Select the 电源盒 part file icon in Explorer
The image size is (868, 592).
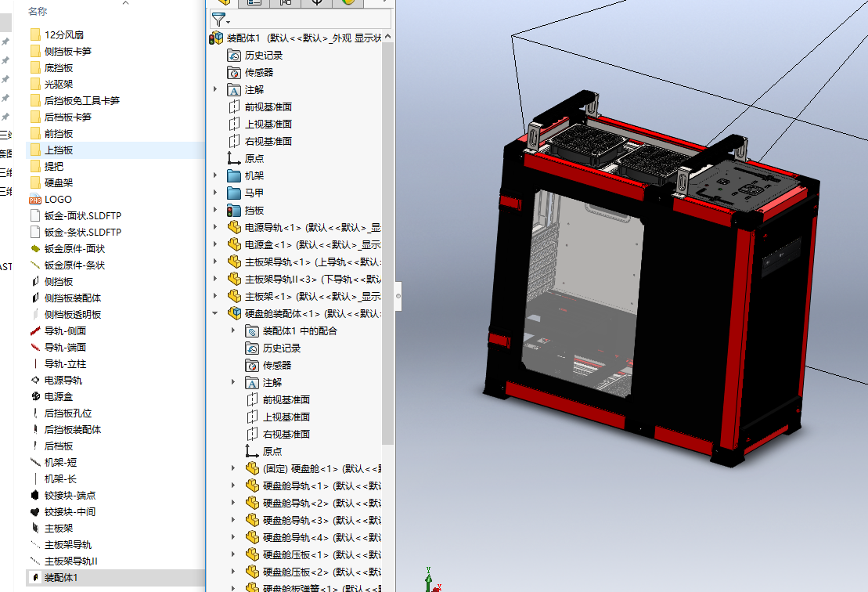tap(35, 396)
